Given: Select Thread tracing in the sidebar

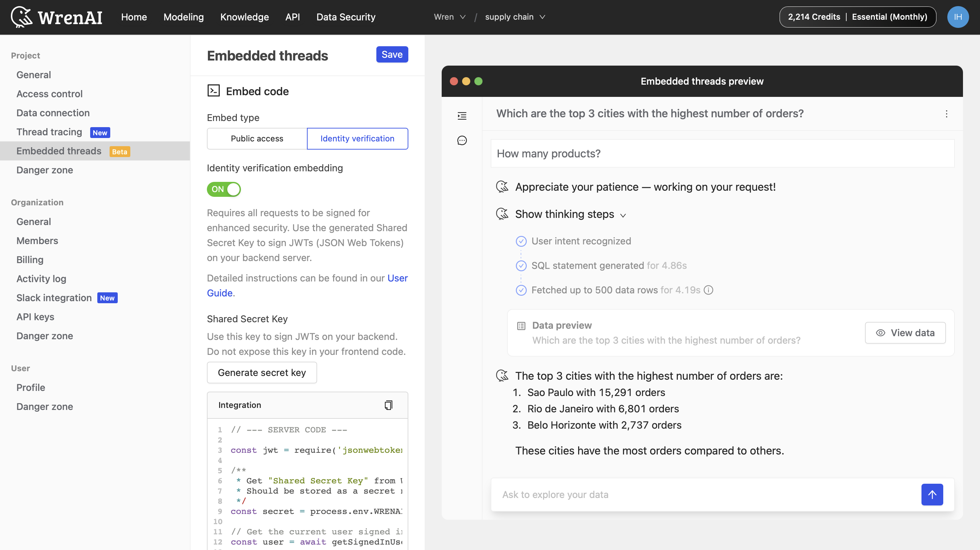Looking at the screenshot, I should tap(49, 132).
